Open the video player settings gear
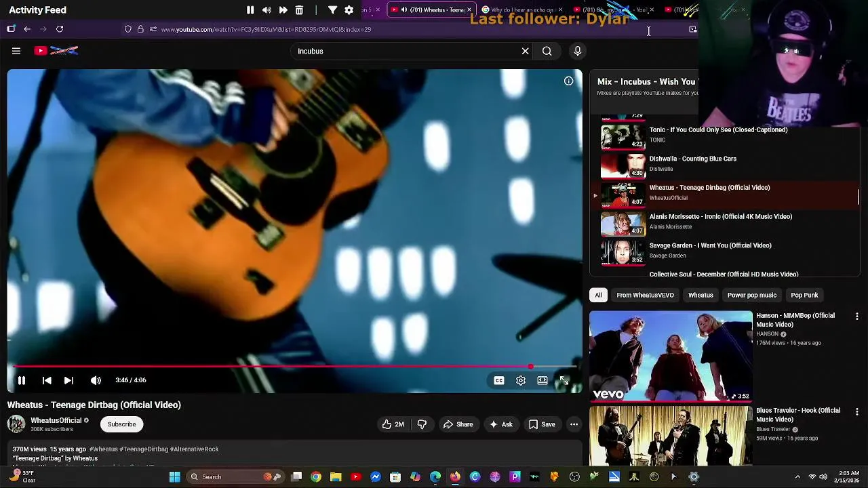868x488 pixels. click(x=521, y=380)
